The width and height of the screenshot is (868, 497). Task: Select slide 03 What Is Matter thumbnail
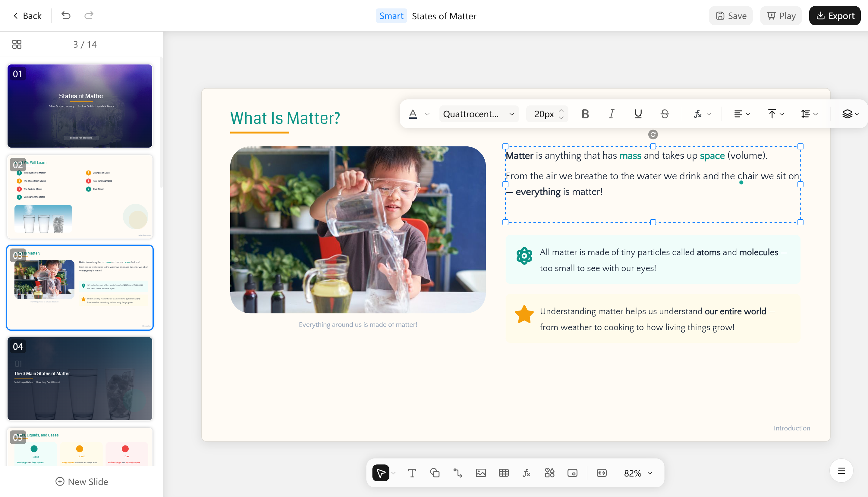80,287
